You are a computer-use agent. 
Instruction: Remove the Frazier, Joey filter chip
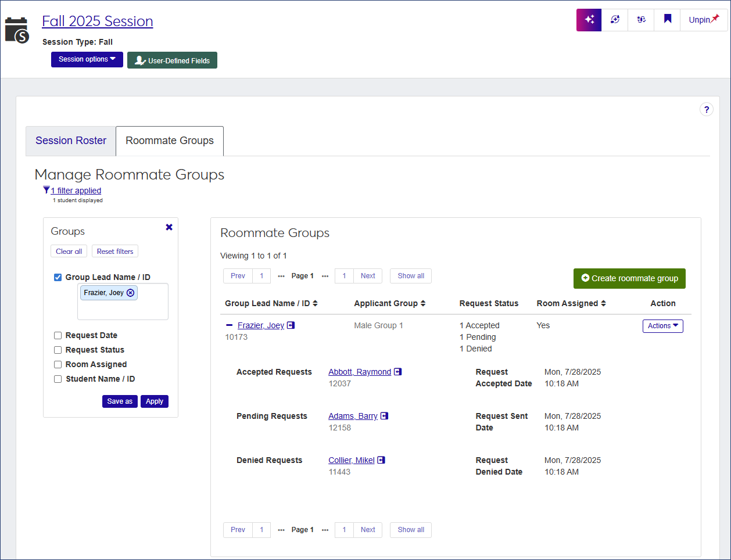click(x=130, y=293)
